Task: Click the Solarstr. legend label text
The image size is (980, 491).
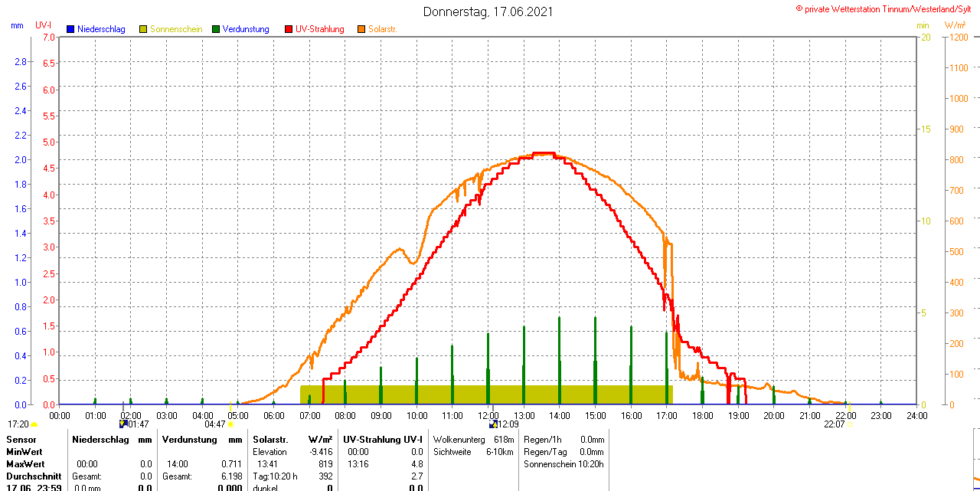Action: [x=383, y=29]
